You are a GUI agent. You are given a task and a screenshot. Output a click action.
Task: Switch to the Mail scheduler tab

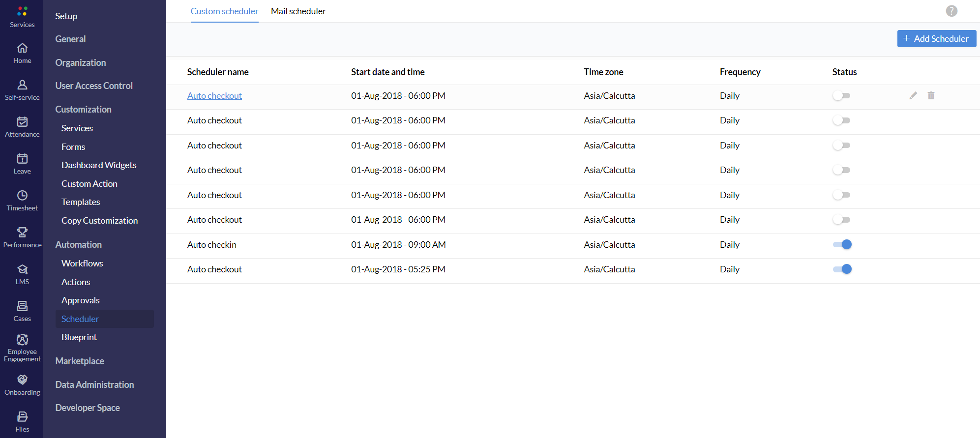[298, 11]
